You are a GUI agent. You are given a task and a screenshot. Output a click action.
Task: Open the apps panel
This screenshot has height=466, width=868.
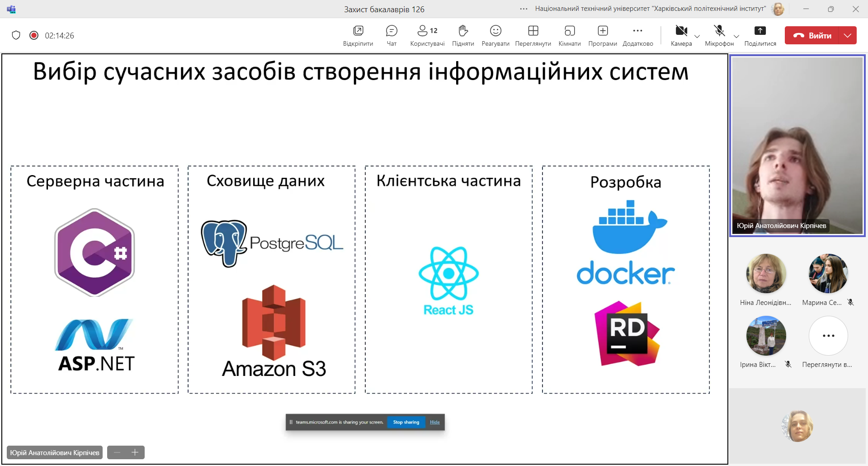[603, 35]
